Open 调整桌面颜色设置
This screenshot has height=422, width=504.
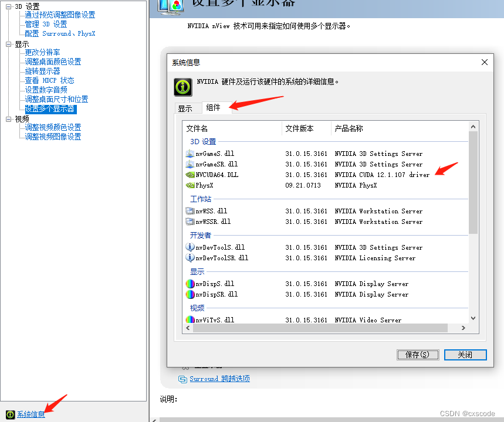[53, 62]
